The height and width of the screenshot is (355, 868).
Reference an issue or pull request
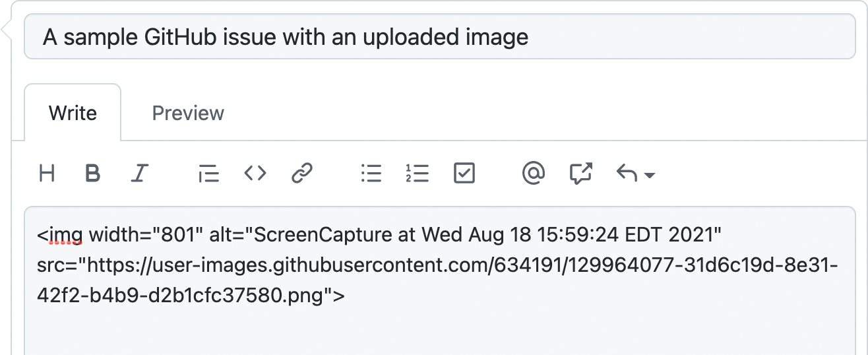(580, 174)
